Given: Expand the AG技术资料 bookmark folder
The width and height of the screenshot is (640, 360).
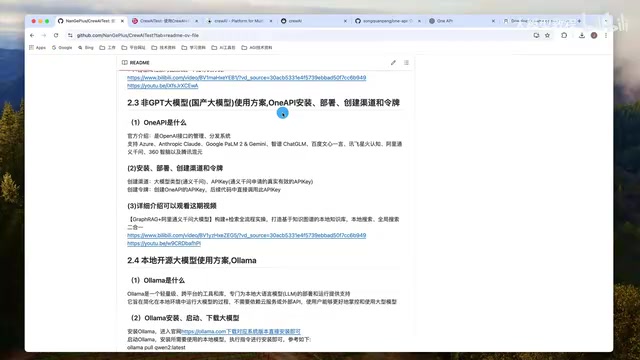Looking at the screenshot, I should (257, 48).
